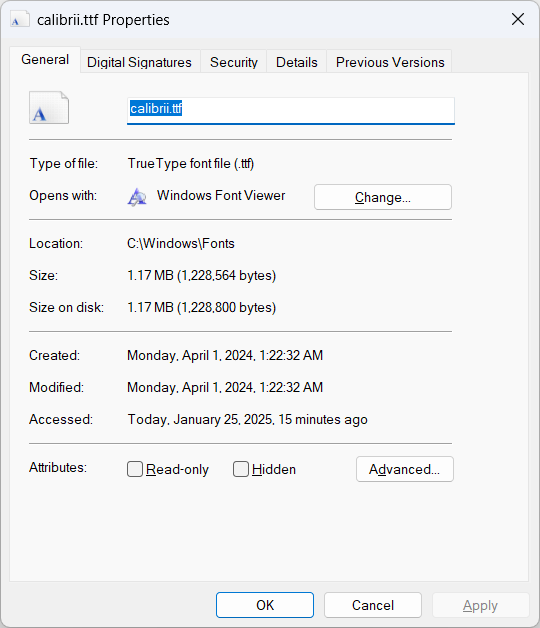Select the General tab

click(x=45, y=60)
